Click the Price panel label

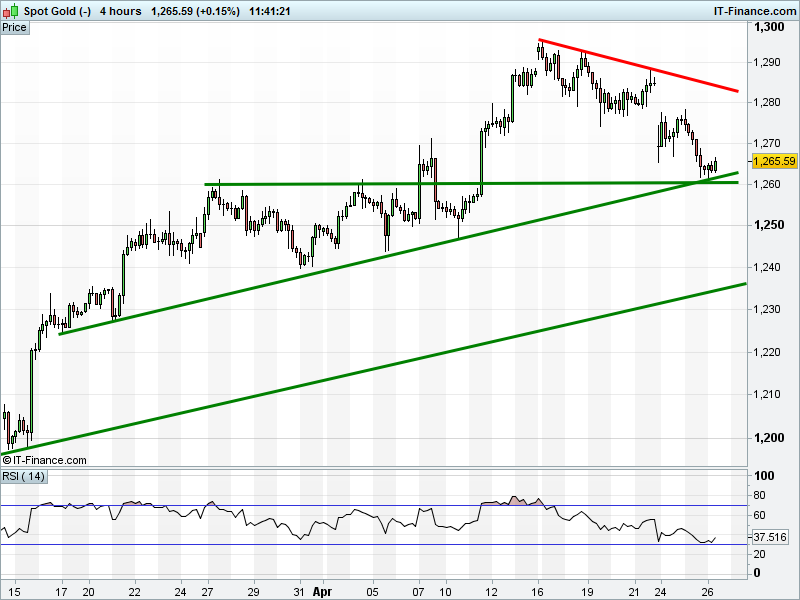[x=14, y=28]
